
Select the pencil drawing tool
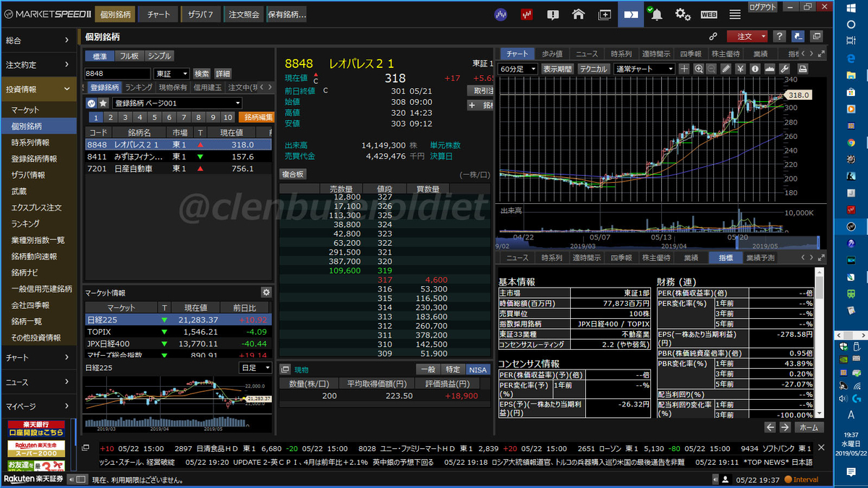726,69
